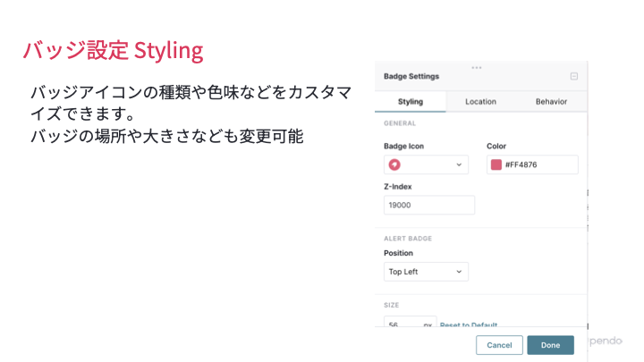Click the バッジ設定 Styling slide title
This screenshot has height=362, width=644.
[114, 51]
